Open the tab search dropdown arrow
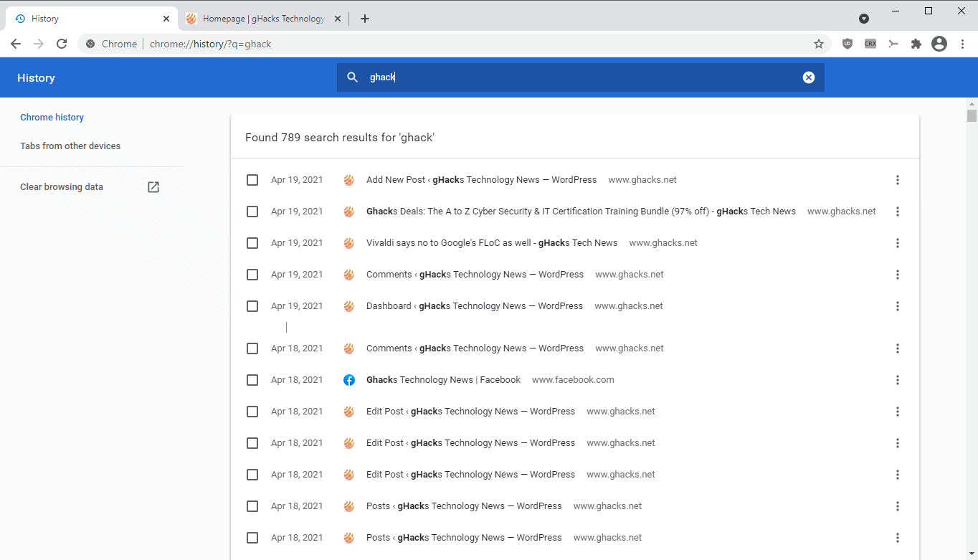978x560 pixels. click(x=864, y=19)
